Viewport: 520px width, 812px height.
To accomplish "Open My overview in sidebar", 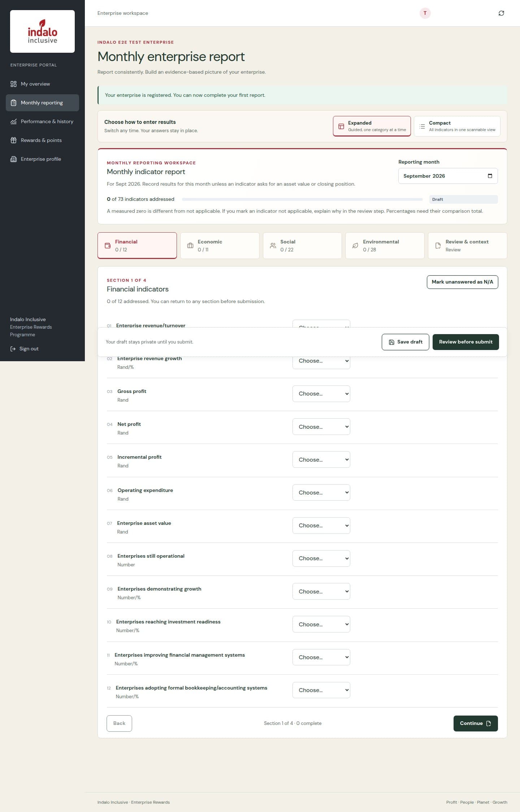I will click(x=42, y=84).
